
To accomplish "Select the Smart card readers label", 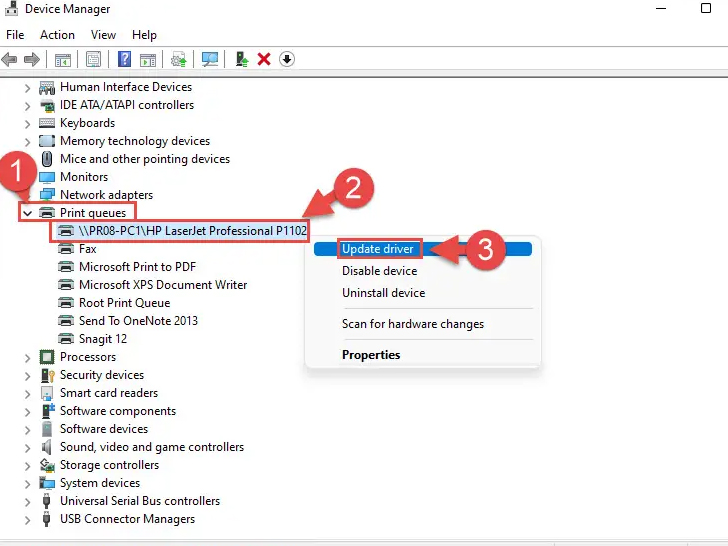I will (x=109, y=393).
